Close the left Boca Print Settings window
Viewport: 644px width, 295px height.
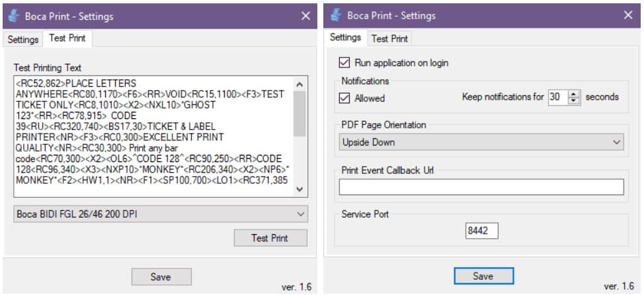click(x=306, y=16)
